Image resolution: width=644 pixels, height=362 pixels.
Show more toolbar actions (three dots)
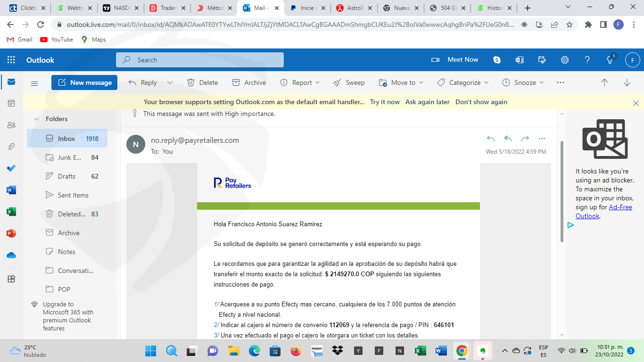[x=561, y=82]
